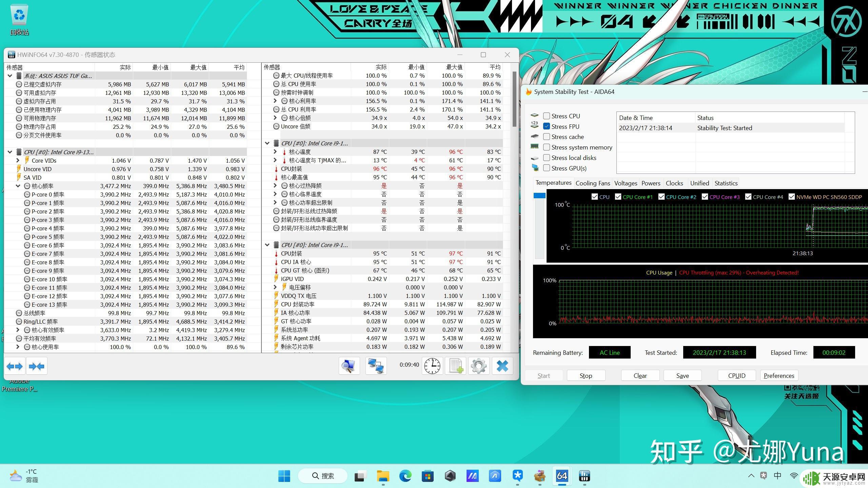Toggle the CPU Core #3 graph checkbox

(705, 197)
